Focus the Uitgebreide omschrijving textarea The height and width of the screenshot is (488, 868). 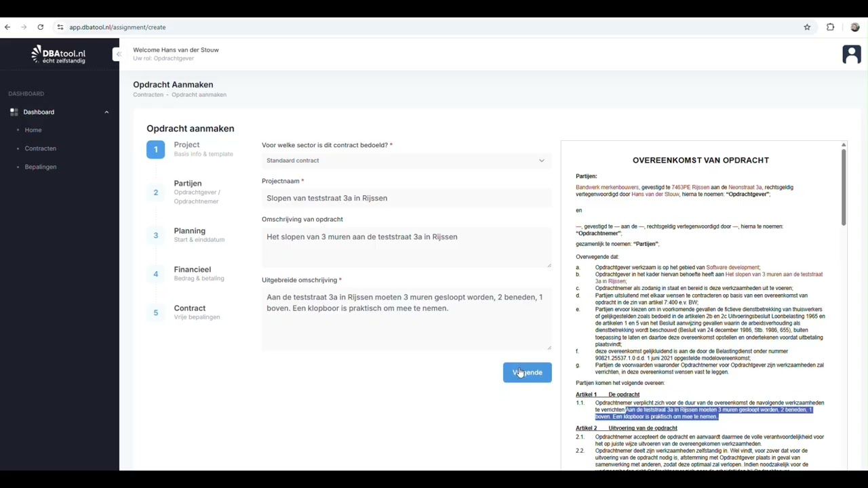406,319
